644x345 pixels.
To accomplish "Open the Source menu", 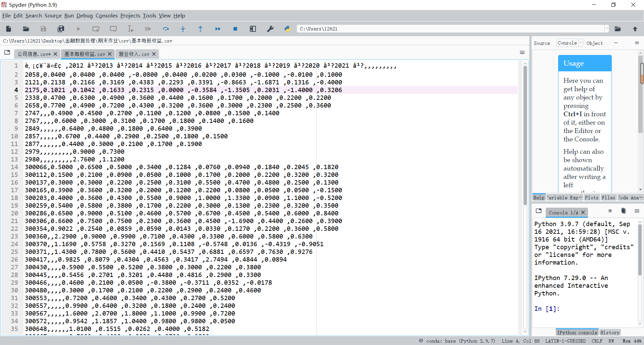I will tap(53, 15).
